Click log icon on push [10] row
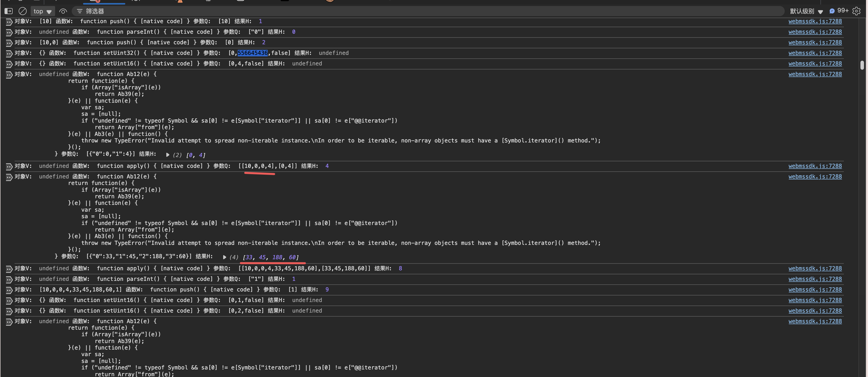This screenshot has width=868, height=377. 9,22
